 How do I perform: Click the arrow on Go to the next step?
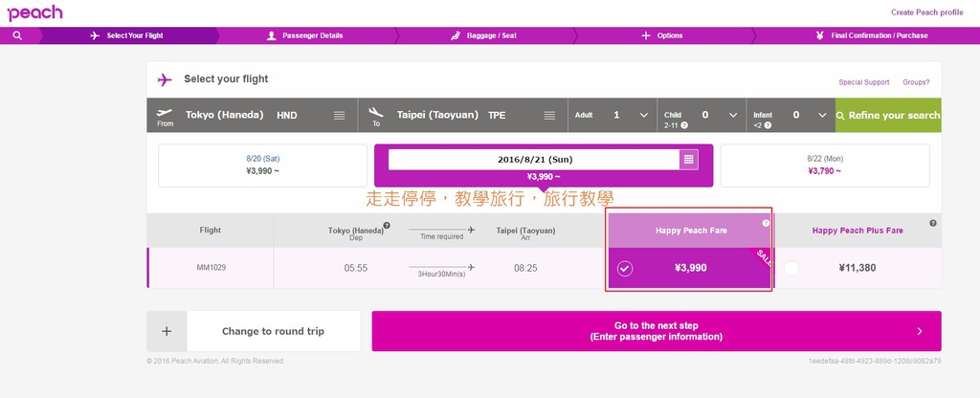point(920,331)
